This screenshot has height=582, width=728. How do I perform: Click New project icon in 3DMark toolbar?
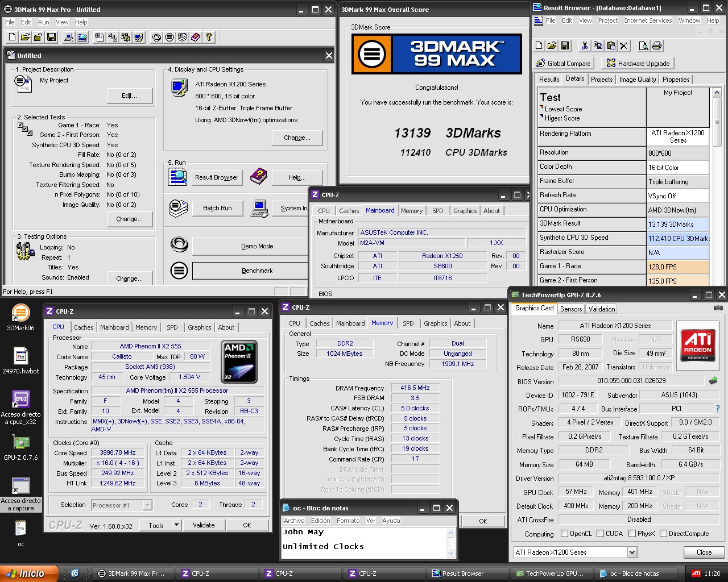(x=12, y=37)
